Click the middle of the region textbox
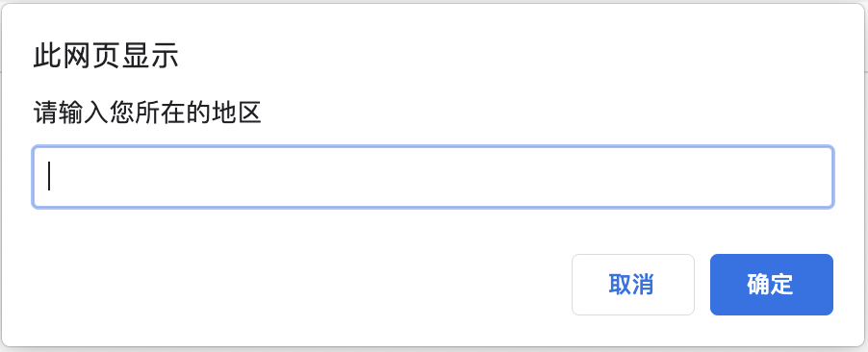Image resolution: width=868 pixels, height=352 pixels. click(433, 177)
